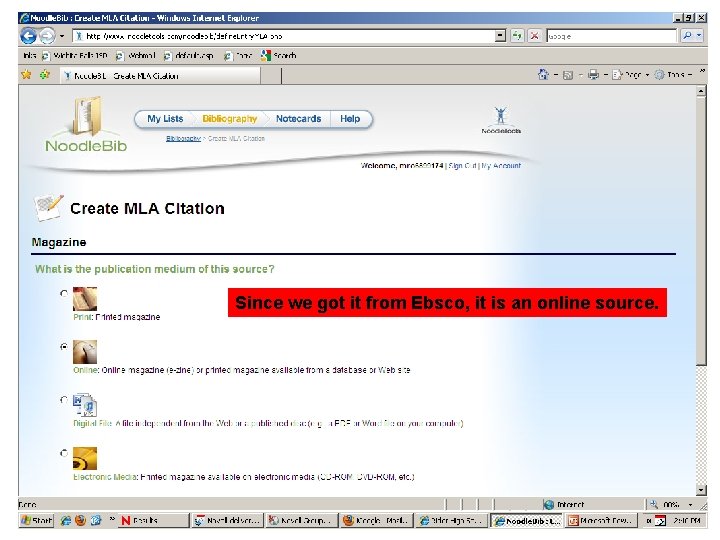Open the Home button dropdown arrow
720x540 pixels.
556,75
